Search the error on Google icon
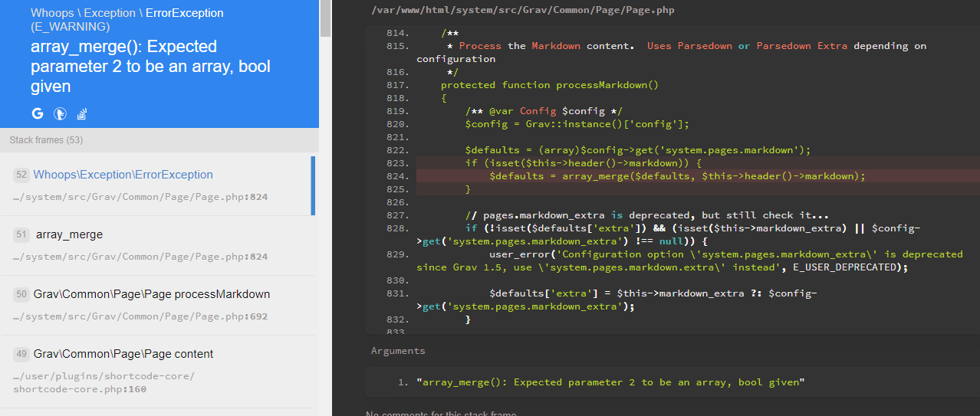Viewport: 980px width, 416px height. 38,114
